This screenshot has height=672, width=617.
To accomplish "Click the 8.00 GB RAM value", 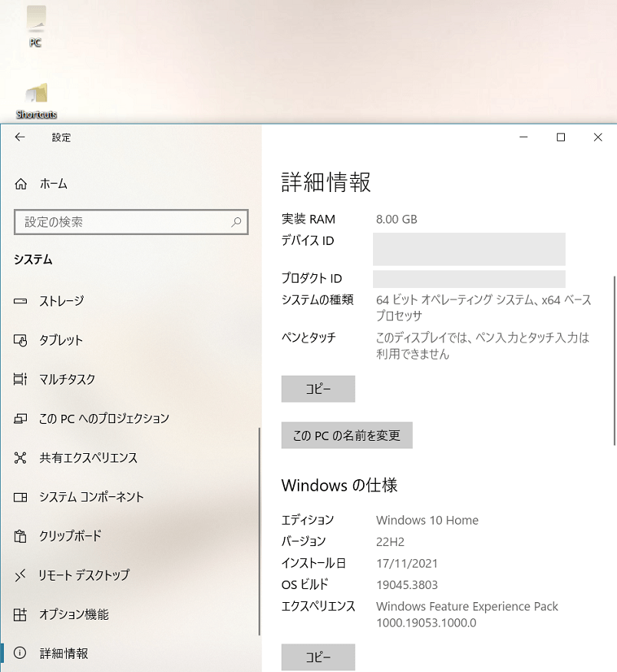I will point(397,220).
